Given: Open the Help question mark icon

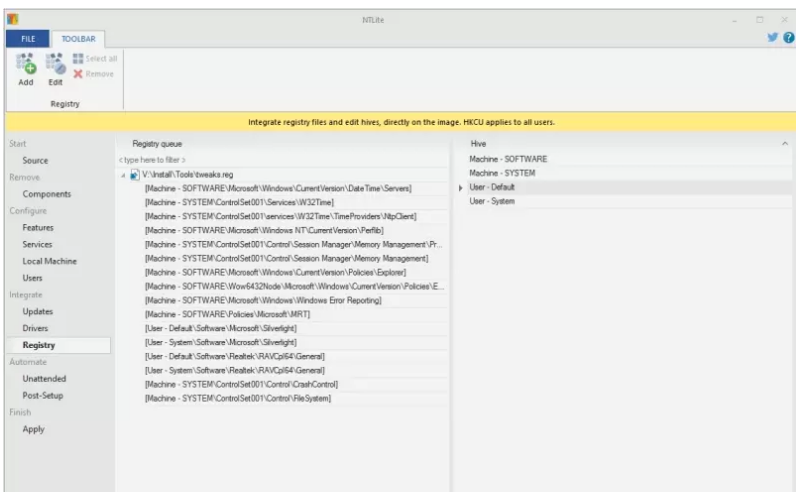Looking at the screenshot, I should [x=789, y=37].
